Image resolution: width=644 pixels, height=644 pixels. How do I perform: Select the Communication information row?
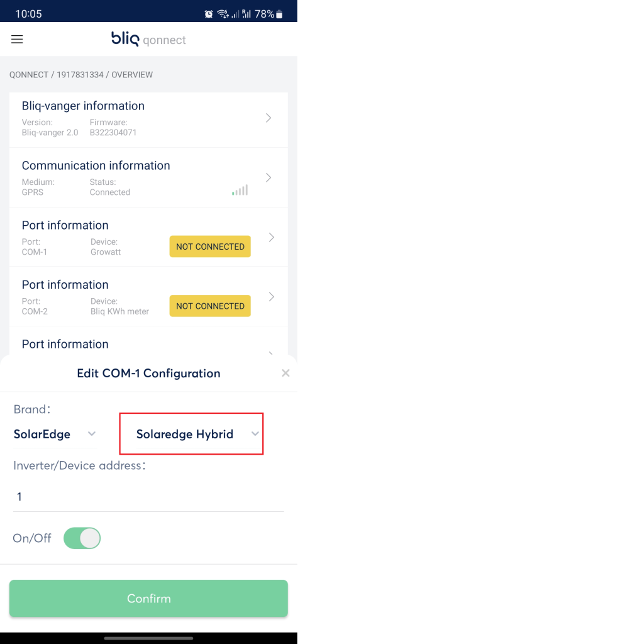point(148,177)
